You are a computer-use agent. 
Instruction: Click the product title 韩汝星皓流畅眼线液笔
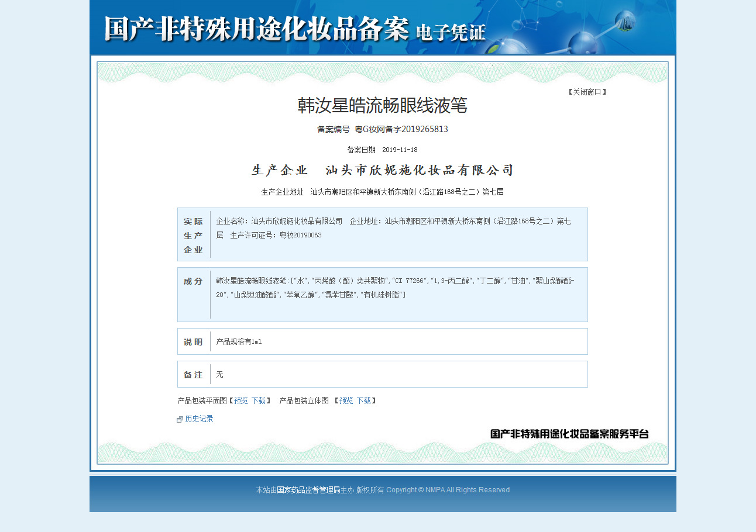coord(382,105)
